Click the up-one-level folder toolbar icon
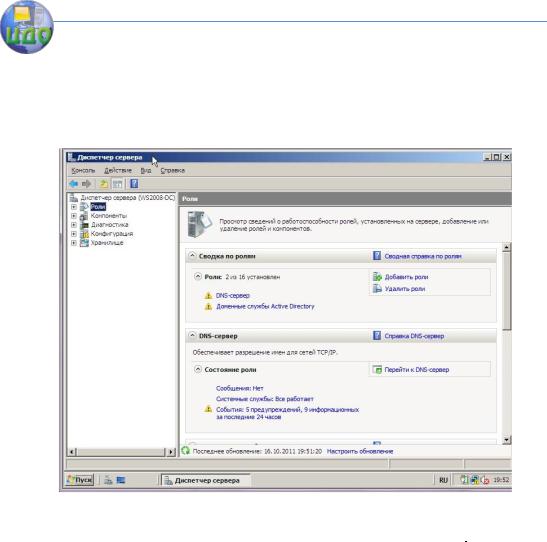547x542 pixels. (x=104, y=184)
